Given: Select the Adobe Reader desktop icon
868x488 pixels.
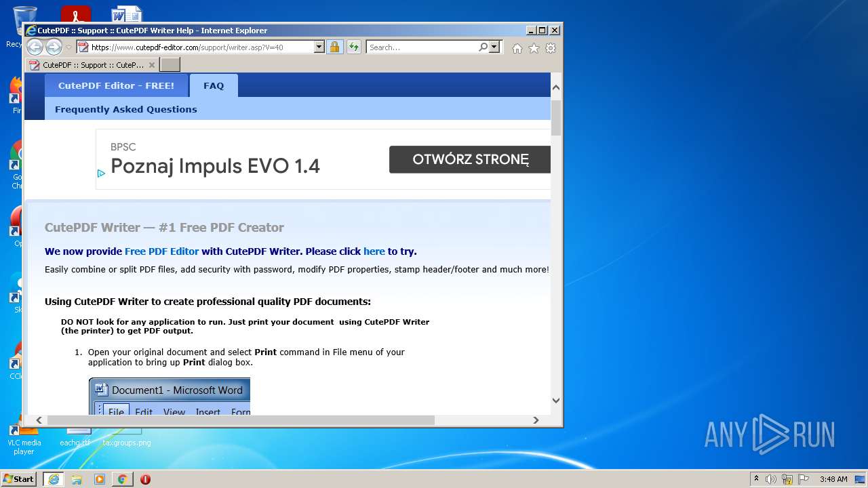Looking at the screenshot, I should point(75,14).
